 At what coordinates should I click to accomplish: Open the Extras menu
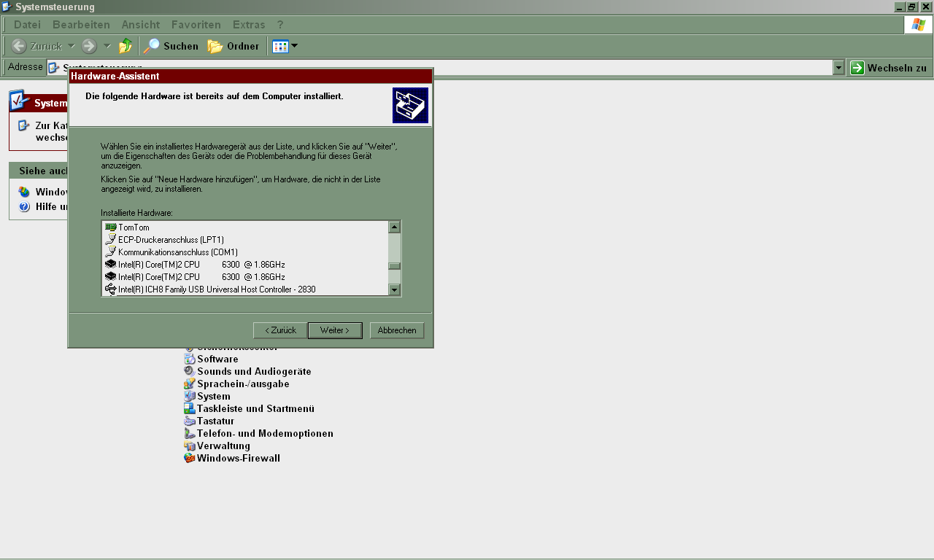click(249, 25)
